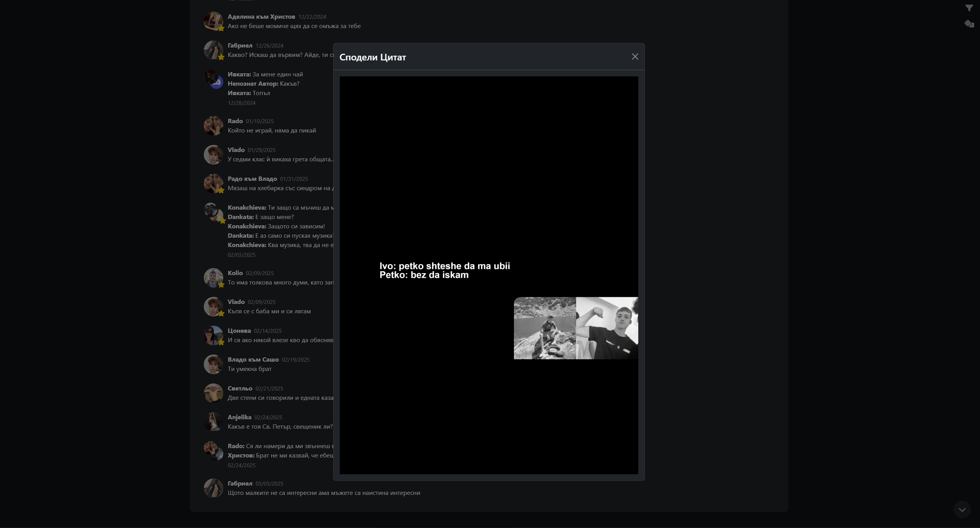Click the random quote dice icon

pyautogui.click(x=969, y=24)
